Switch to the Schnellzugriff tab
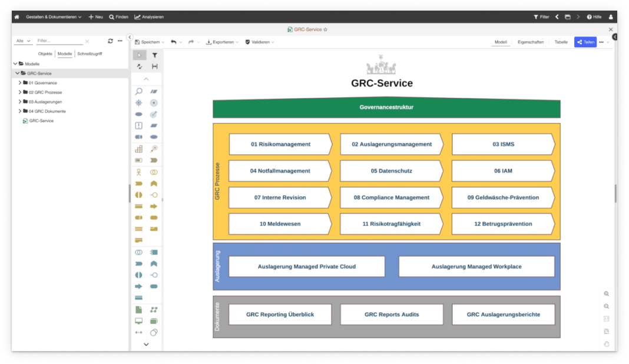629x364 pixels. tap(90, 54)
